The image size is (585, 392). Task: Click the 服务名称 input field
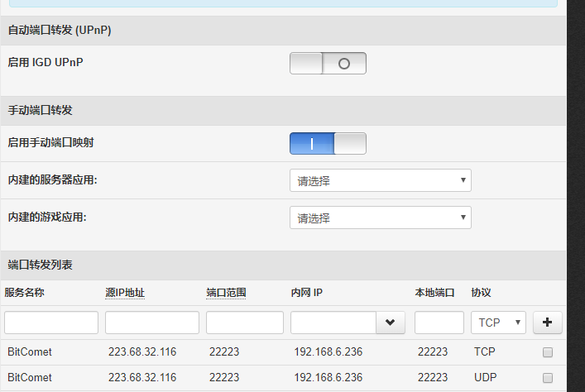click(51, 323)
